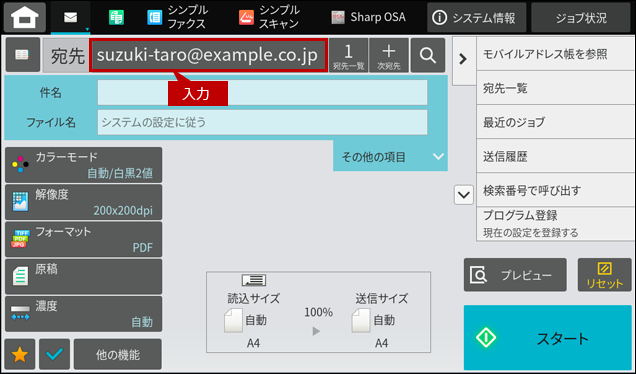Select 宛先一覧 in the action panel
Image resolution: width=636 pixels, height=374 pixels.
556,88
